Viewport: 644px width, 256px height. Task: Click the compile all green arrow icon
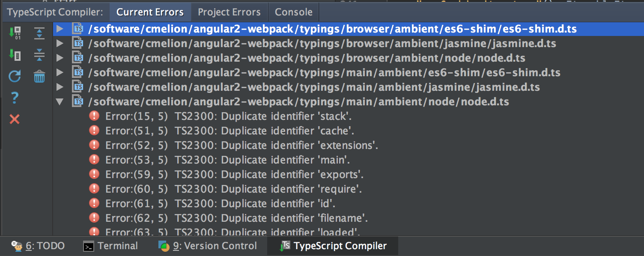tap(15, 33)
